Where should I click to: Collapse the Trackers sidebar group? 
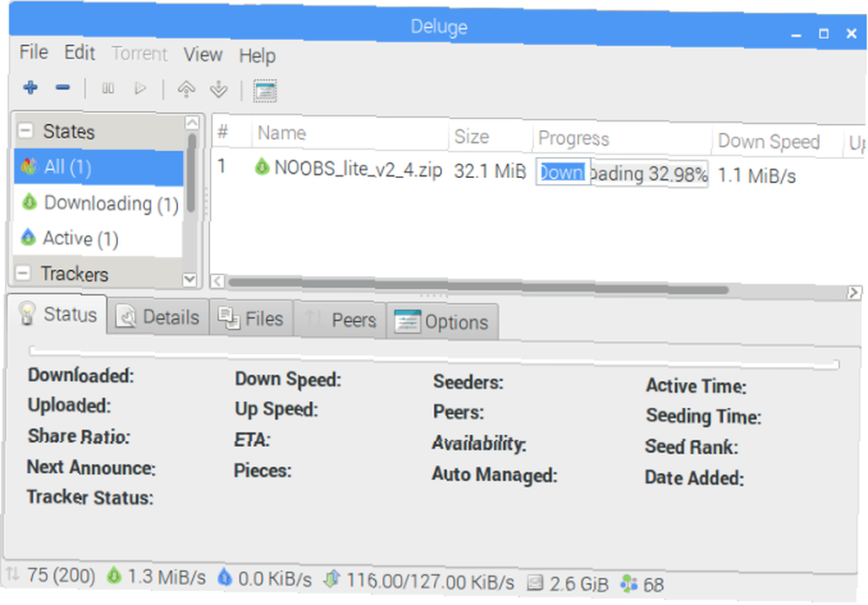tap(23, 273)
